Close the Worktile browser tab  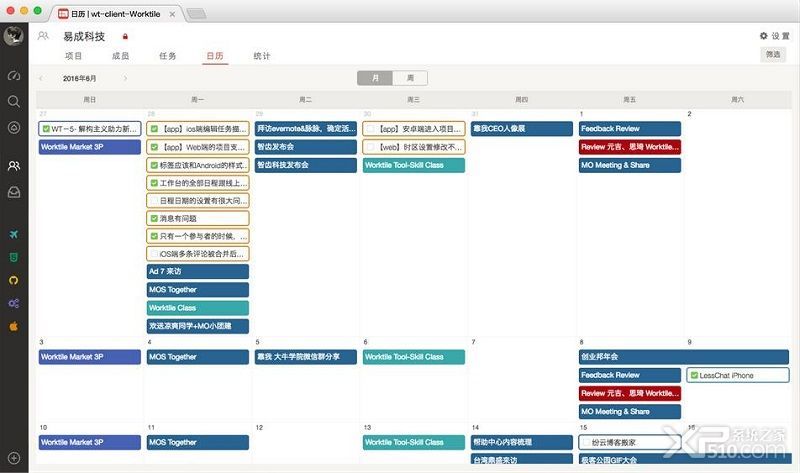click(172, 14)
